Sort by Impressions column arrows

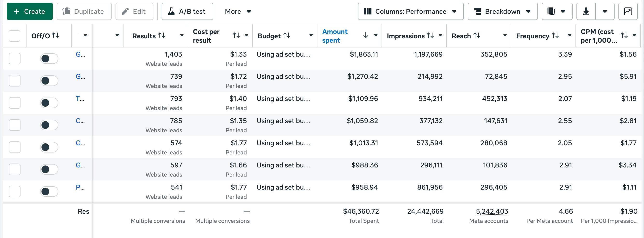(x=430, y=36)
